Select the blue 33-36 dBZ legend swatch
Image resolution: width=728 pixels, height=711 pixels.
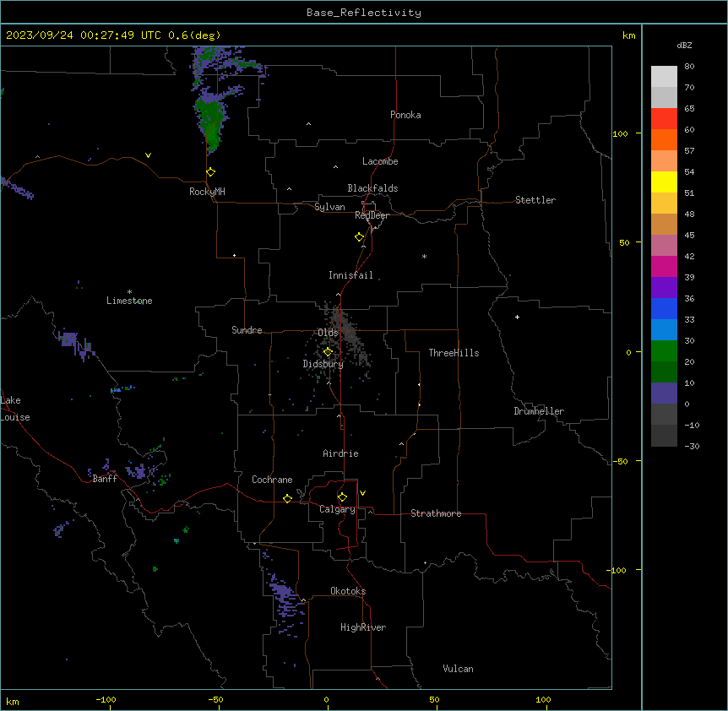click(664, 309)
